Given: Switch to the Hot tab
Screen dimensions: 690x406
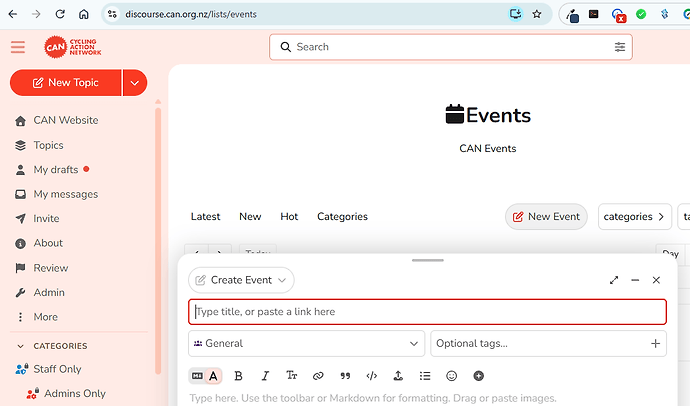Looking at the screenshot, I should 289,216.
